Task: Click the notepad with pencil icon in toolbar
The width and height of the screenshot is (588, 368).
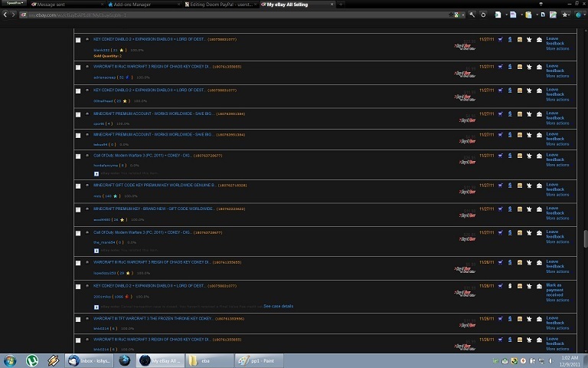Action: 553,15
